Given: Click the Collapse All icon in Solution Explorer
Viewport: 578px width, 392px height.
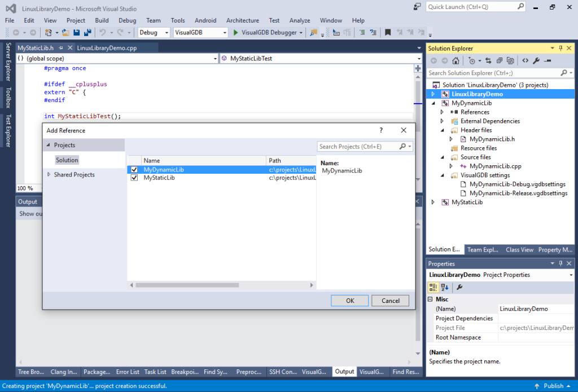Looking at the screenshot, I should click(x=499, y=60).
